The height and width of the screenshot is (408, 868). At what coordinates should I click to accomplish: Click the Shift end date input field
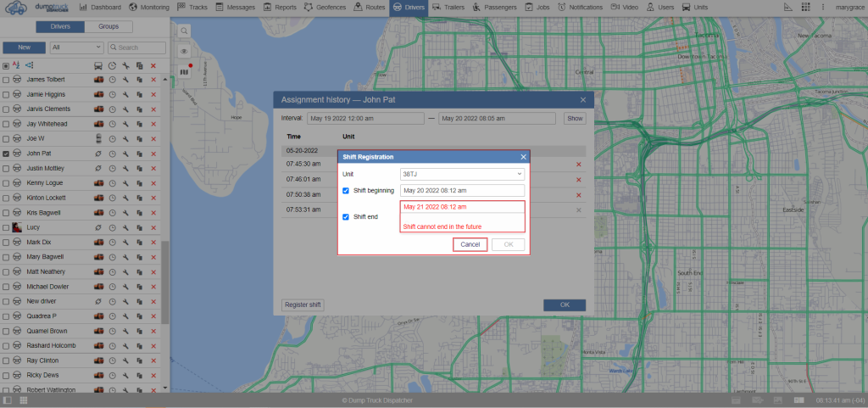(462, 207)
